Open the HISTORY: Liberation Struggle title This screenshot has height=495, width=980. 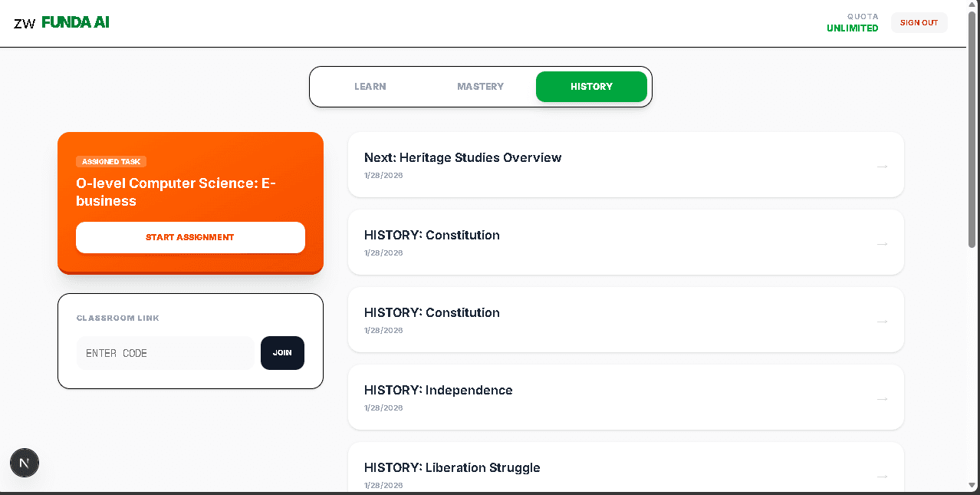point(452,467)
